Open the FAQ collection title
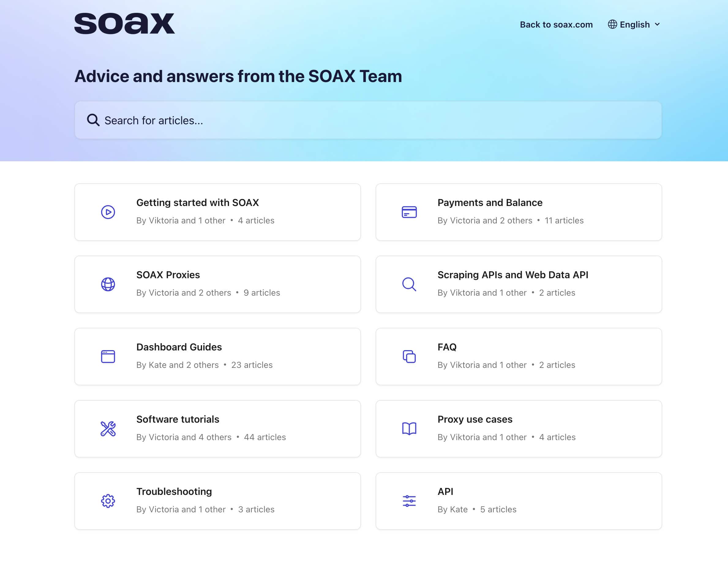 447,347
